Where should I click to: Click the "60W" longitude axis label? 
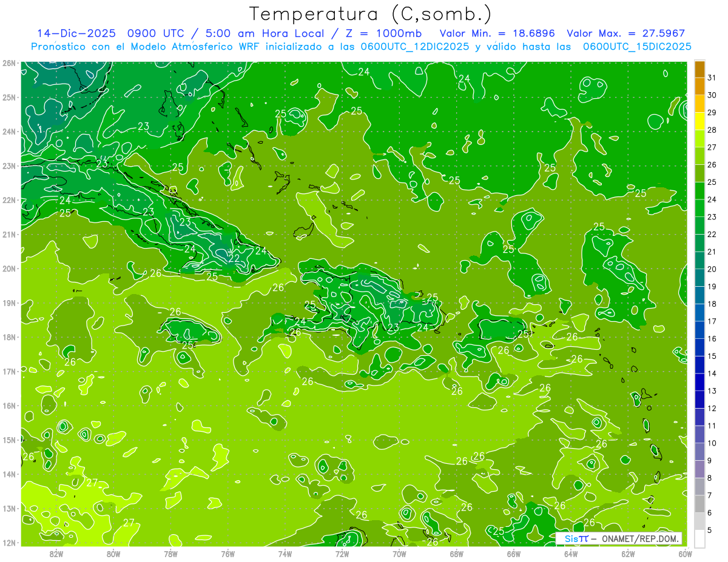point(685,554)
